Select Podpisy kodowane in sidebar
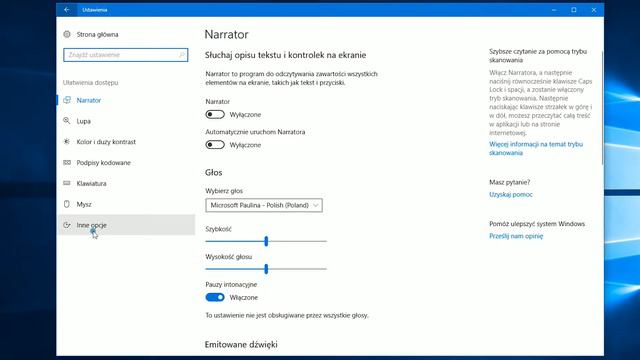 pyautogui.click(x=127, y=162)
